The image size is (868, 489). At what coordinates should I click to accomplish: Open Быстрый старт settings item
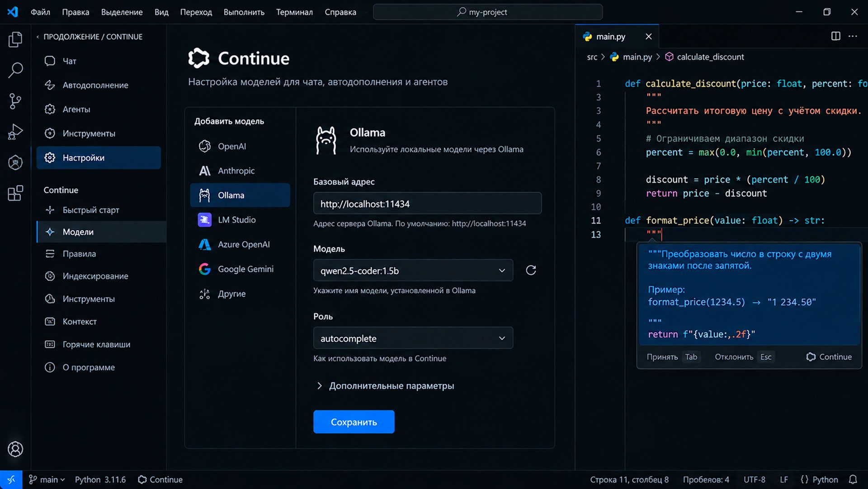pyautogui.click(x=101, y=210)
